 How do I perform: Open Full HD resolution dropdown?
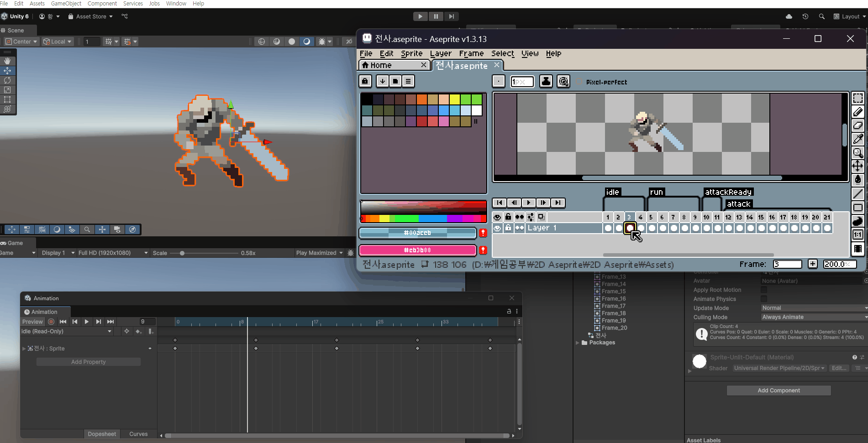pyautogui.click(x=113, y=253)
